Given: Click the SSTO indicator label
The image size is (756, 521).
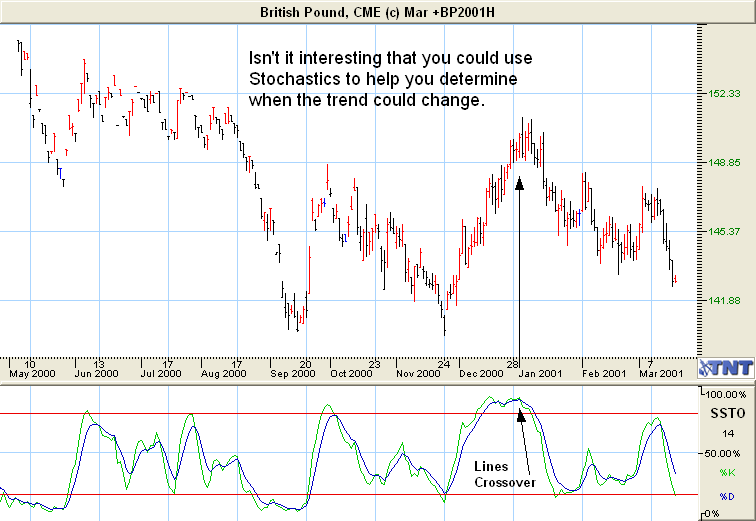Looking at the screenshot, I should (727, 413).
